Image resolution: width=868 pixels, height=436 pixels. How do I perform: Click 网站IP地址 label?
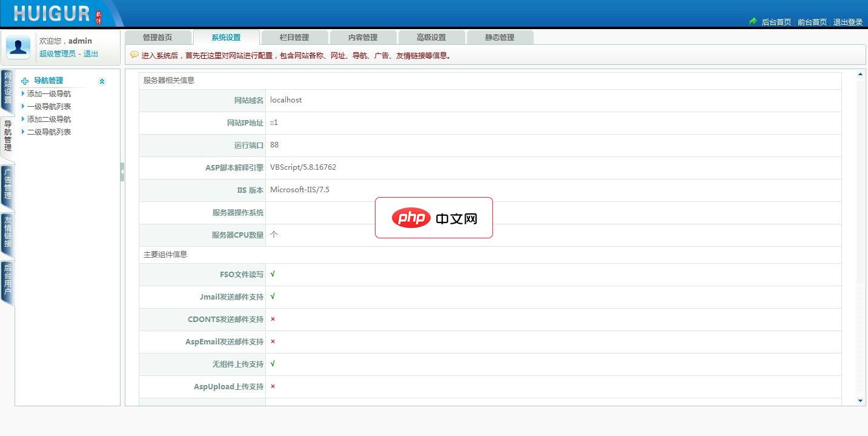point(245,123)
